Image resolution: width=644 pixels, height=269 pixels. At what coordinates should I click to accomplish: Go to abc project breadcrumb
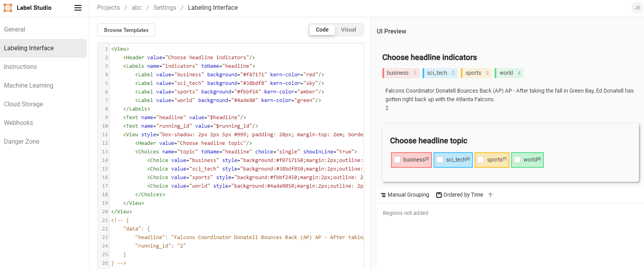pyautogui.click(x=136, y=8)
